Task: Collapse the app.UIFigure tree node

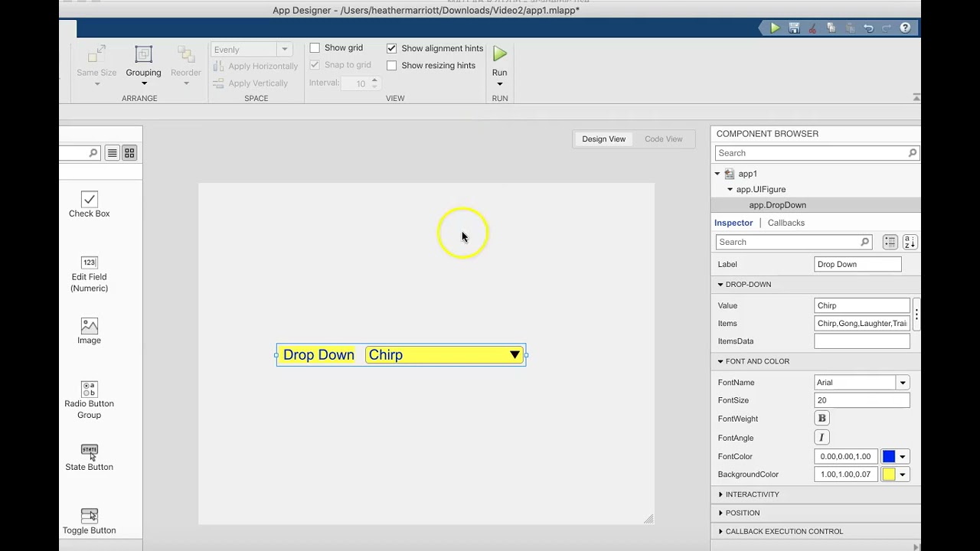Action: (x=730, y=189)
